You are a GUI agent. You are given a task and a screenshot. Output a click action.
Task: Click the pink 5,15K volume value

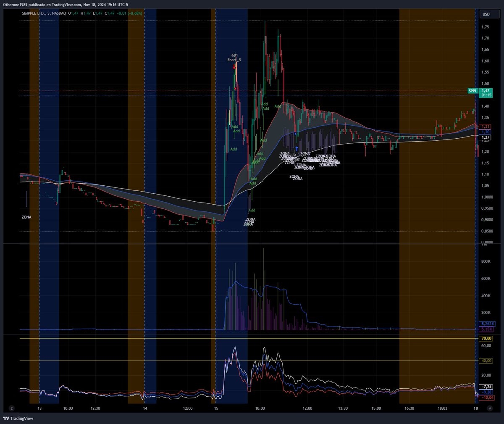pyautogui.click(x=486, y=329)
